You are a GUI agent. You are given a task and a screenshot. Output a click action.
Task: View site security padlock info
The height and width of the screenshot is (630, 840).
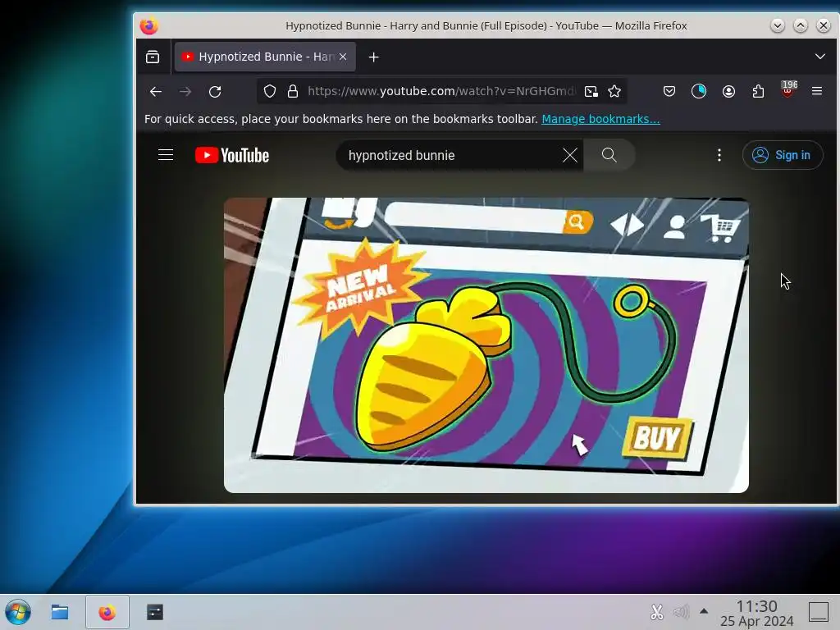pyautogui.click(x=293, y=92)
